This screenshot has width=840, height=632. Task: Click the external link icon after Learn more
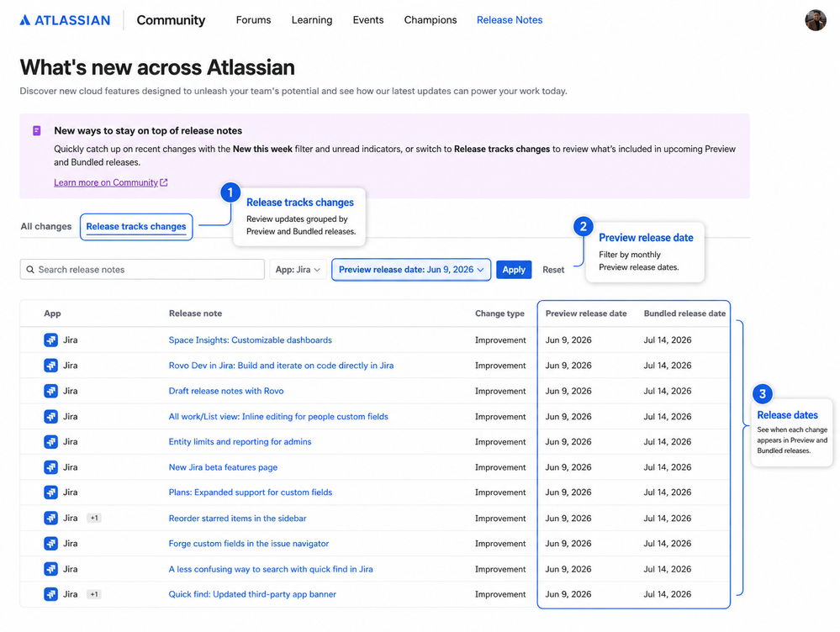(164, 182)
